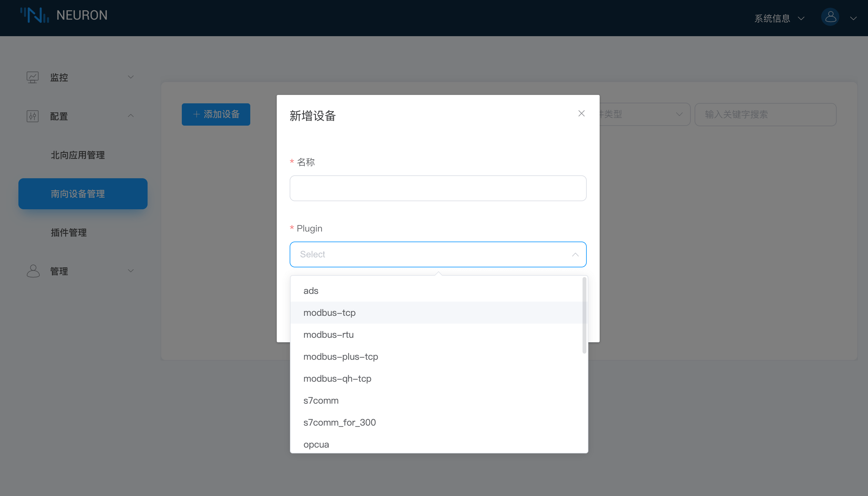Screen dimensions: 868x496
Task: Expand the 监控 sidebar section
Action: (130, 77)
